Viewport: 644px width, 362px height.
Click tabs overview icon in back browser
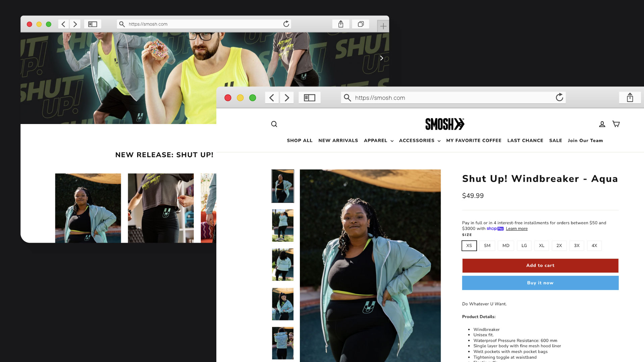(x=361, y=24)
